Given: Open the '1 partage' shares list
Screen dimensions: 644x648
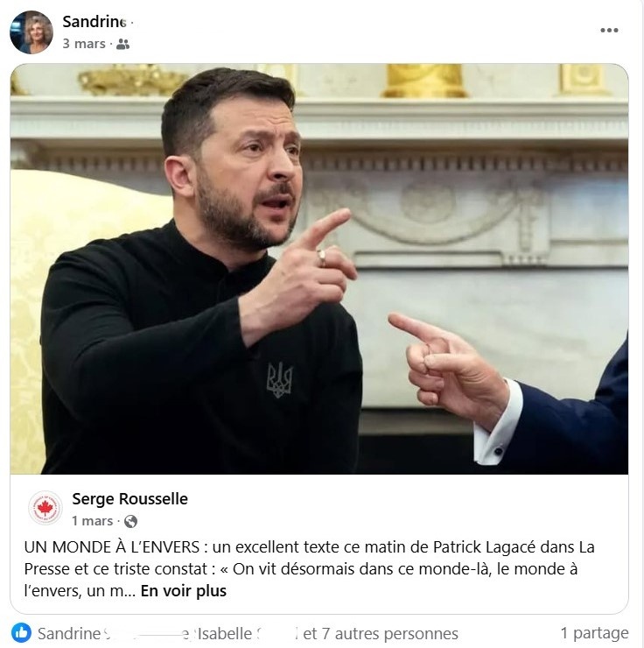Looking at the screenshot, I should (594, 633).
